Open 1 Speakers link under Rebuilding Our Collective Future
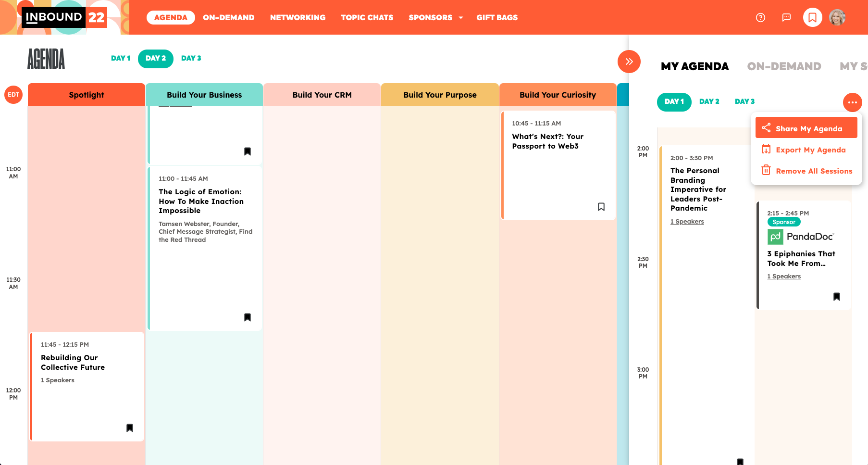This screenshot has width=868, height=465. point(58,380)
